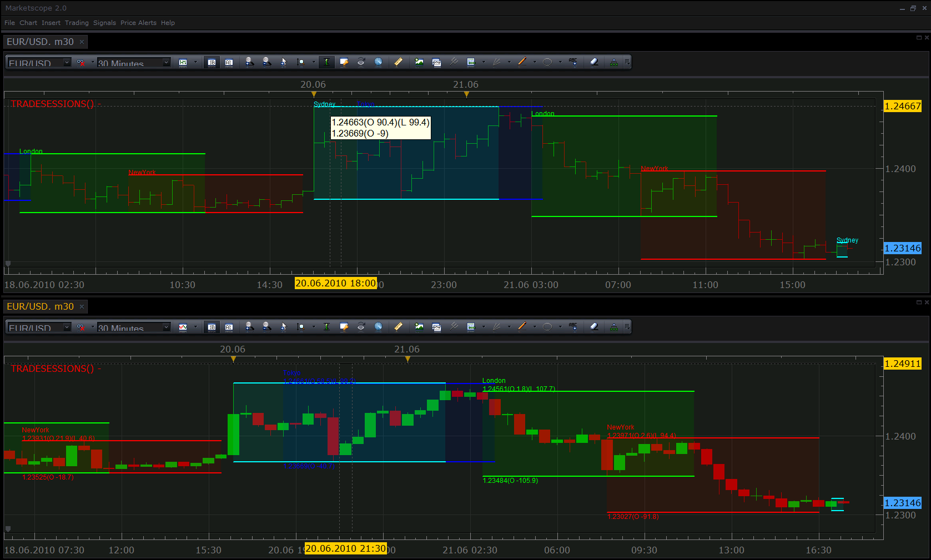The image size is (931, 560).
Task: Choose the ellipse shape tool in bottom toolbar
Action: click(547, 327)
